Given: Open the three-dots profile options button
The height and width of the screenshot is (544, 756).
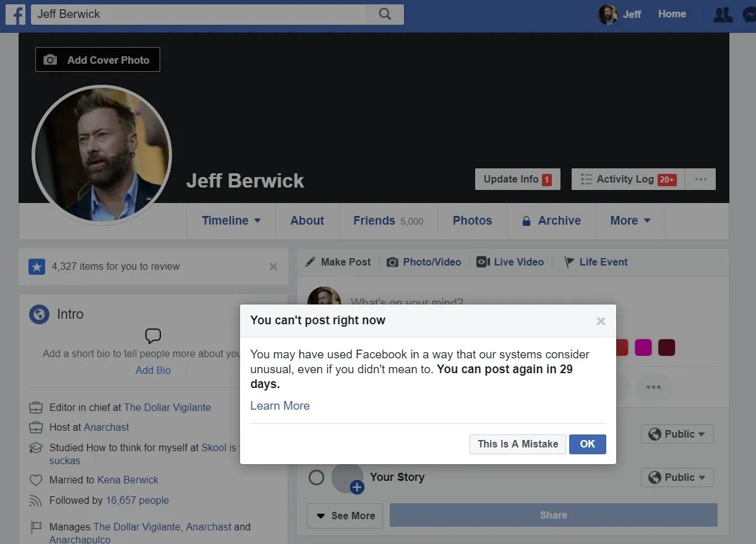Looking at the screenshot, I should click(x=700, y=179).
